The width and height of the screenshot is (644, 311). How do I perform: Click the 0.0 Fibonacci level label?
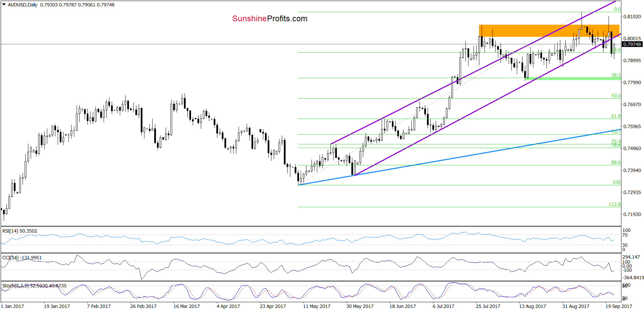tap(617, 9)
